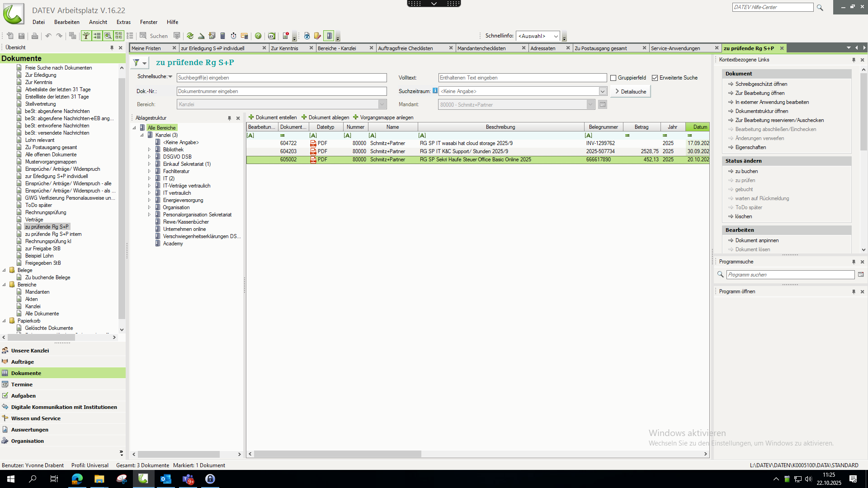Screen dimensions: 868x488
Task: Click the filter funnel icon beside title
Action: pyautogui.click(x=136, y=63)
